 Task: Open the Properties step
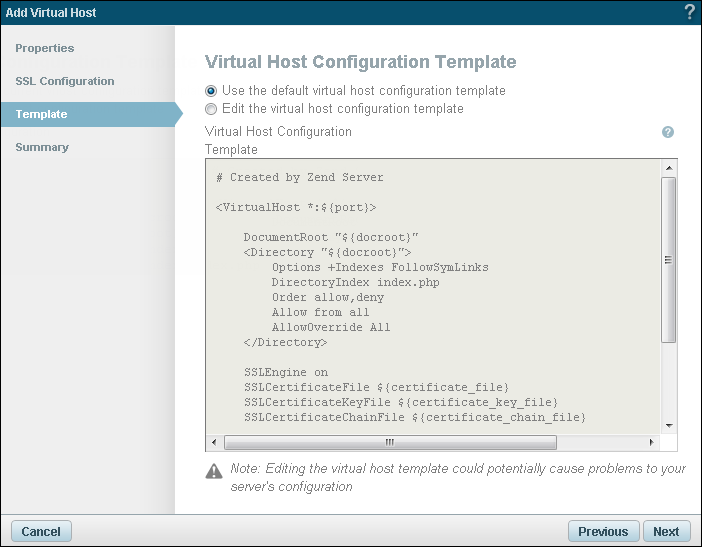pos(45,48)
